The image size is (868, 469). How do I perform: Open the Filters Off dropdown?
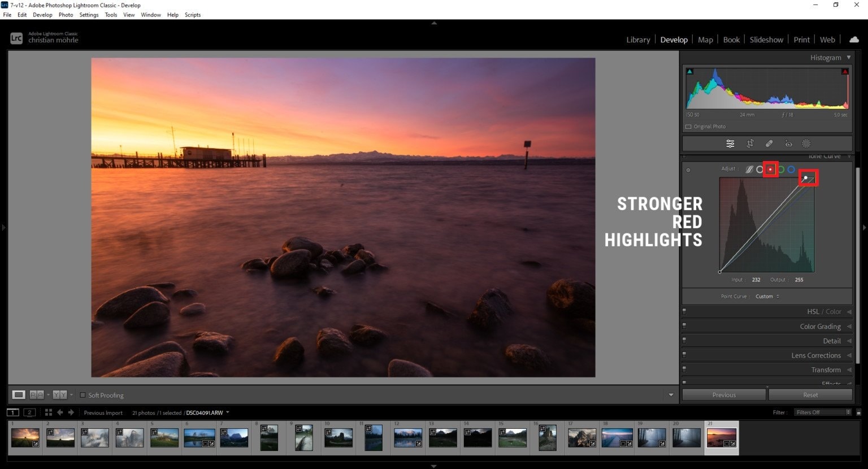(822, 412)
